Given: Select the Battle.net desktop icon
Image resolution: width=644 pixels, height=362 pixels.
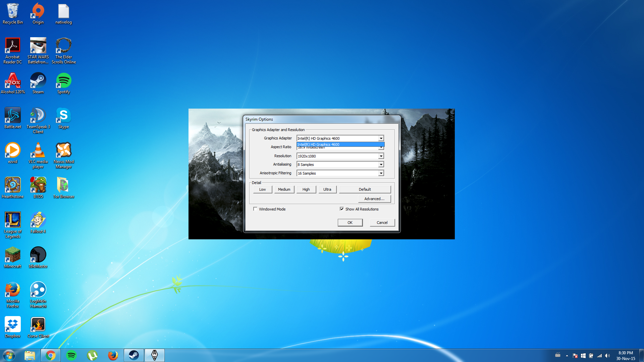Looking at the screenshot, I should tap(13, 118).
